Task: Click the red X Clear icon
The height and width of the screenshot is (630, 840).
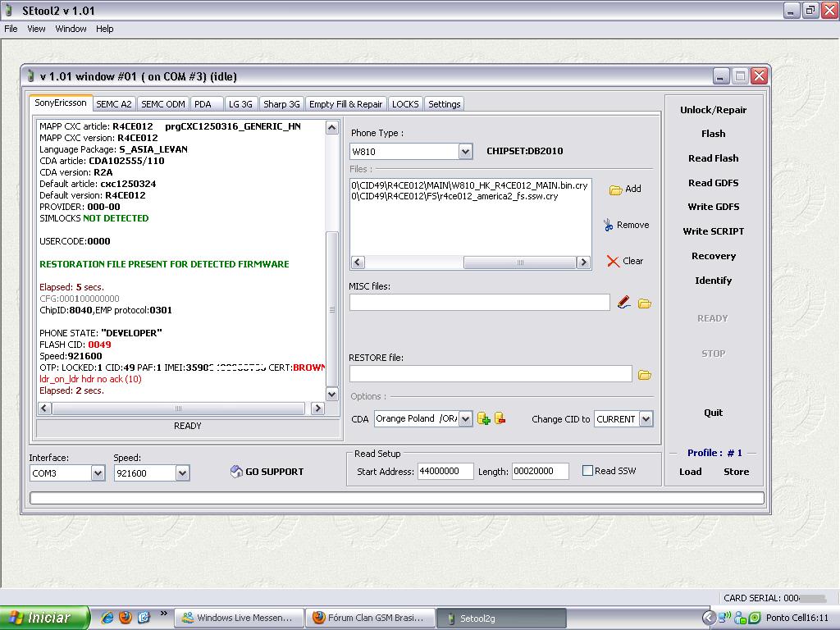Action: coord(613,261)
